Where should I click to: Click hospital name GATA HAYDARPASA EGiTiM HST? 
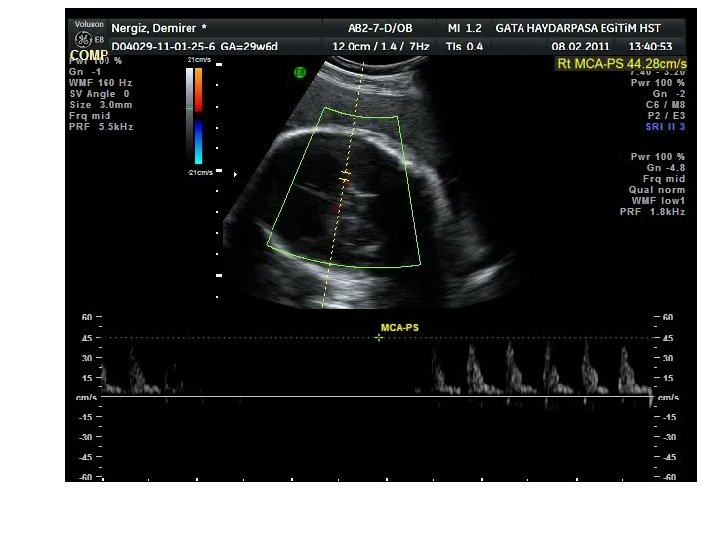(x=578, y=28)
